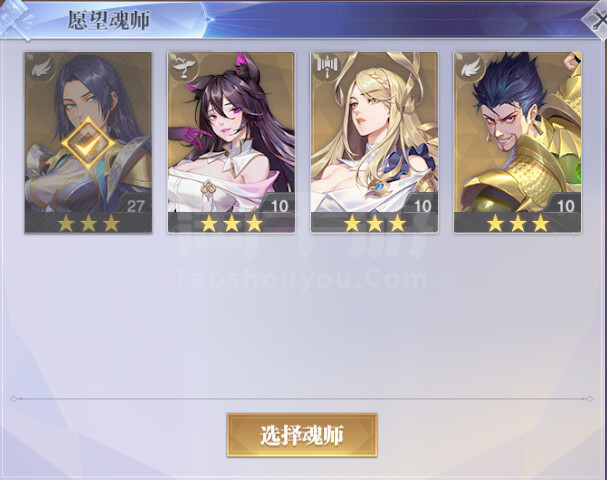Click the 选择魂师 button

(302, 435)
